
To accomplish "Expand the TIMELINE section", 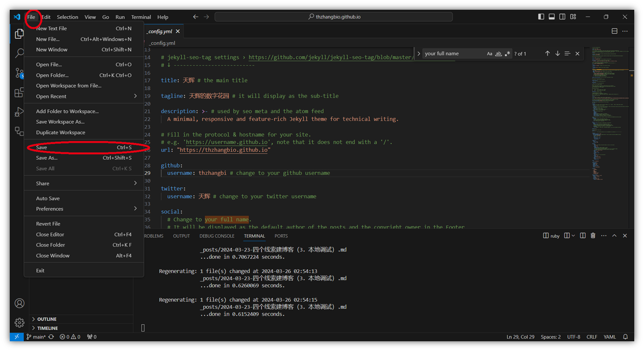I will click(47, 329).
